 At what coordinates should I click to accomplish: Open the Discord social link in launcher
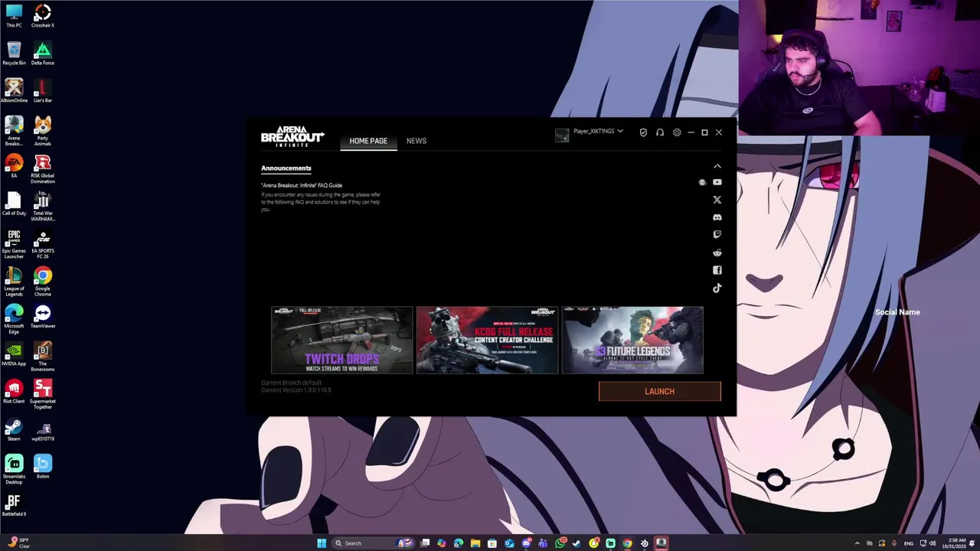pos(717,217)
